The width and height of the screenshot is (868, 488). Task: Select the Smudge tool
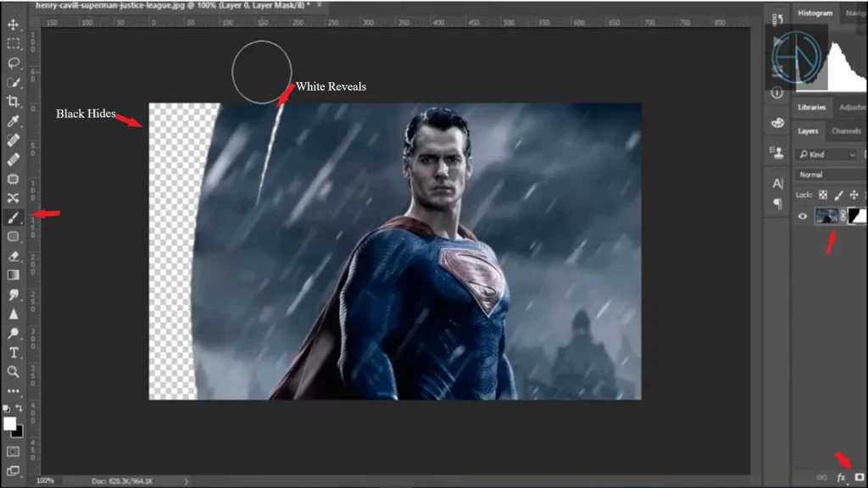[14, 294]
